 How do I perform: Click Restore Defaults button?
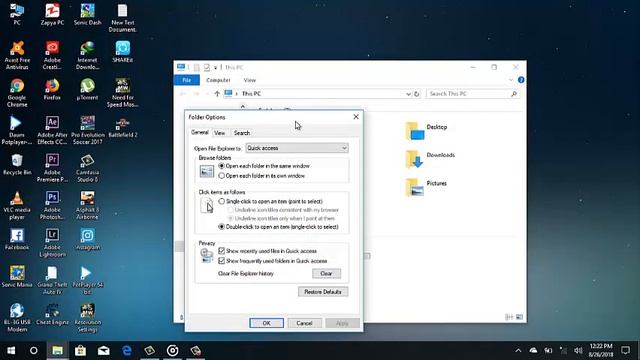click(x=323, y=291)
